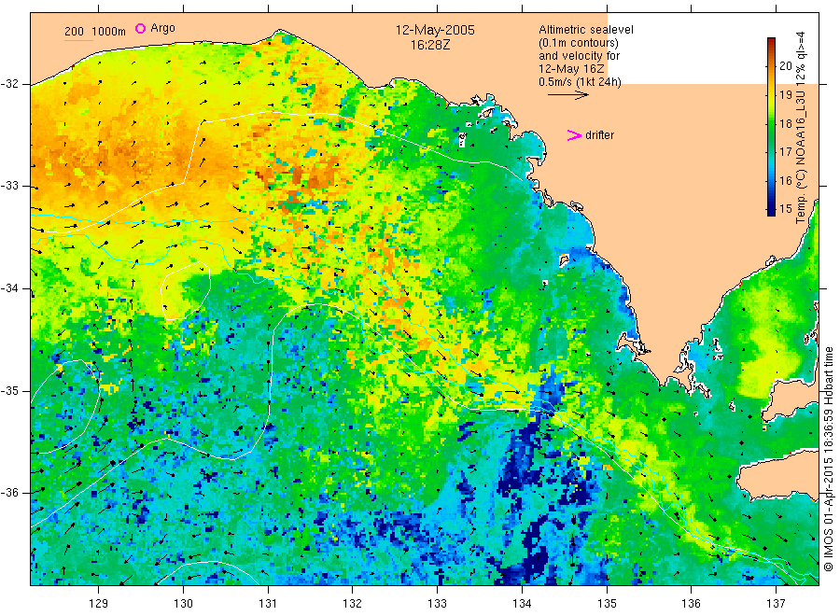
Task: Click the IMOS copyright timestamp text
Action: click(828, 459)
